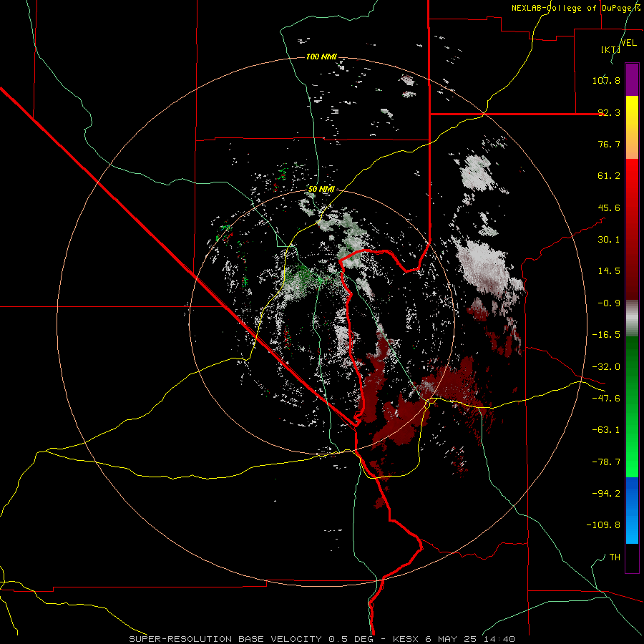Viewport: 644px width, 644px height.
Task: Click the 61.2 value on the velocity scale
Action: coord(609,176)
